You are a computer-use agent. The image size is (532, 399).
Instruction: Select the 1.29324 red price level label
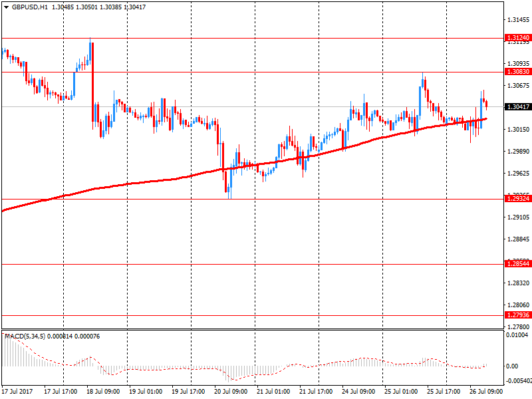[518, 198]
